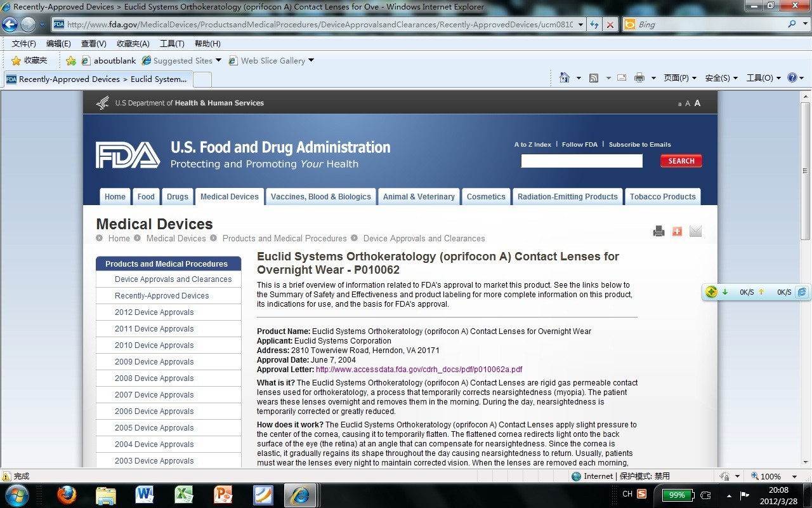Click the Bing search input box
812x508 pixels.
709,24
